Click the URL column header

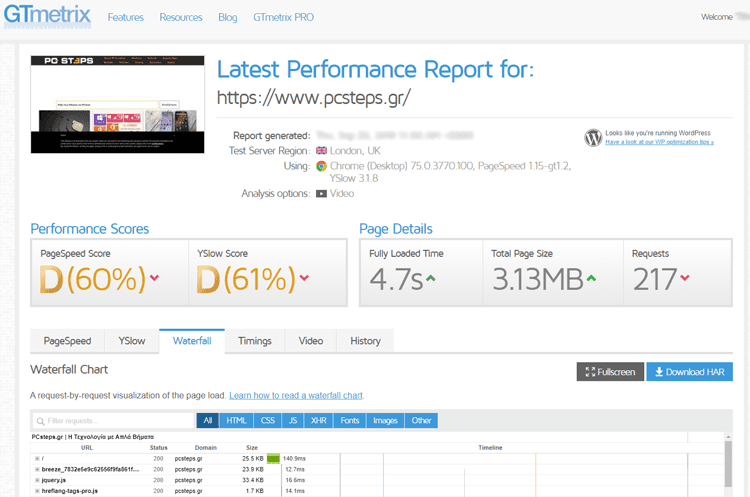click(x=87, y=448)
